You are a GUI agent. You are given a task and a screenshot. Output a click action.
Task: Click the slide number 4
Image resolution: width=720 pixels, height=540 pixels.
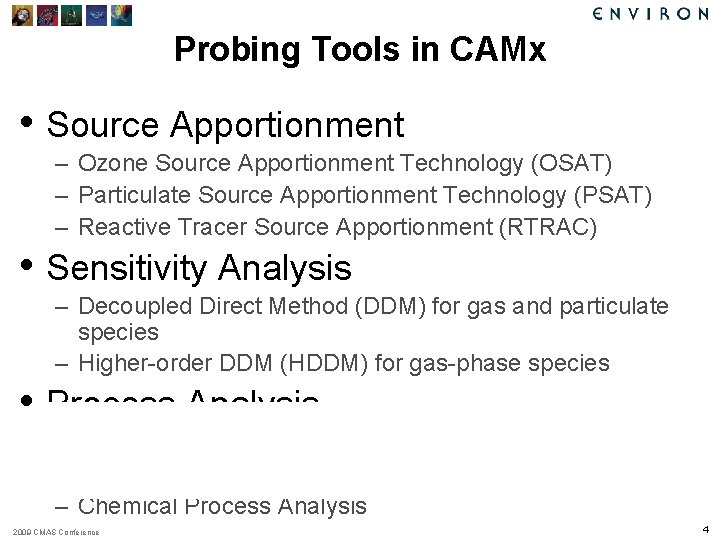point(706,529)
